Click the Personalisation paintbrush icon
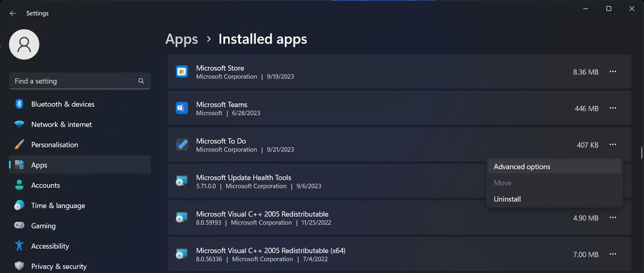 click(19, 145)
